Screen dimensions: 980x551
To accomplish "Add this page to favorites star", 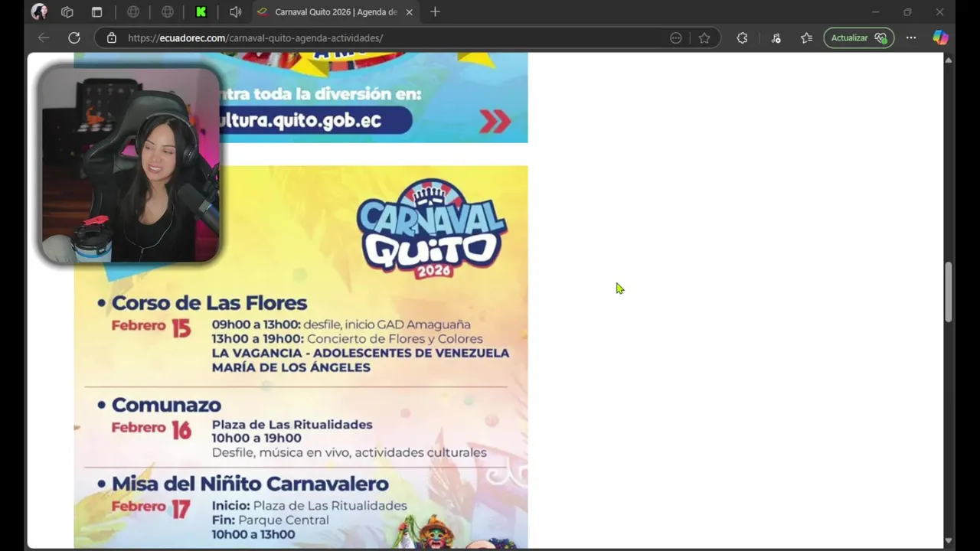I will click(704, 37).
